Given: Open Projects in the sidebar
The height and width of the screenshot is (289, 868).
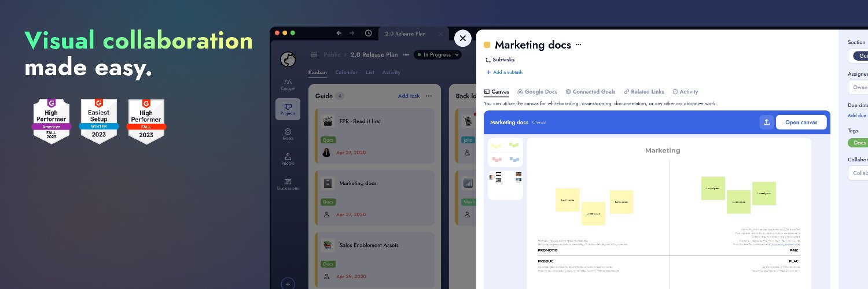Looking at the screenshot, I should pos(288,109).
